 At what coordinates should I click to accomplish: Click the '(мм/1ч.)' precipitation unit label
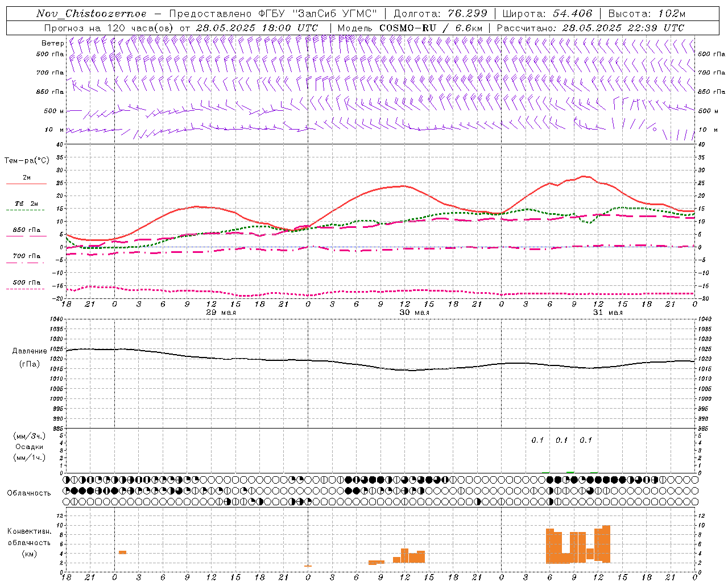30,458
